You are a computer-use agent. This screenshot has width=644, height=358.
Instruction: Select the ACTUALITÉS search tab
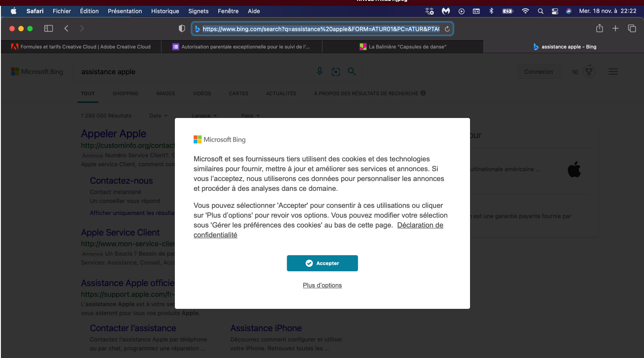[x=281, y=93]
